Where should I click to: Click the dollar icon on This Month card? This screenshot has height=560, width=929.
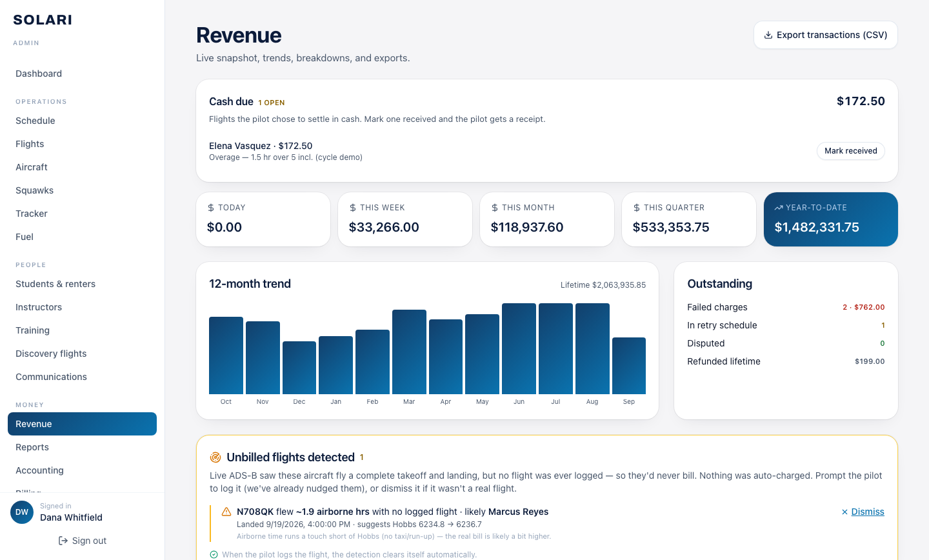[x=495, y=208]
